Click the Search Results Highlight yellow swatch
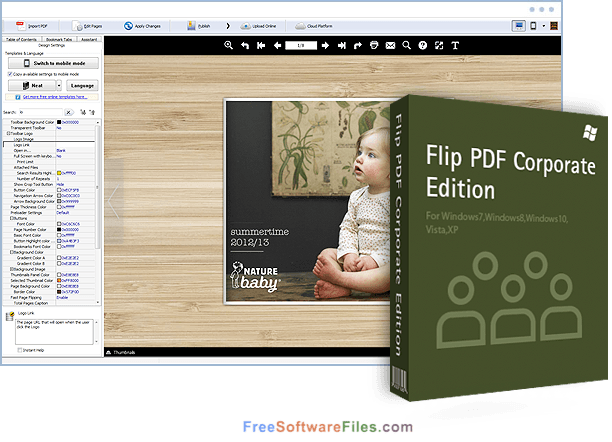 (59, 173)
